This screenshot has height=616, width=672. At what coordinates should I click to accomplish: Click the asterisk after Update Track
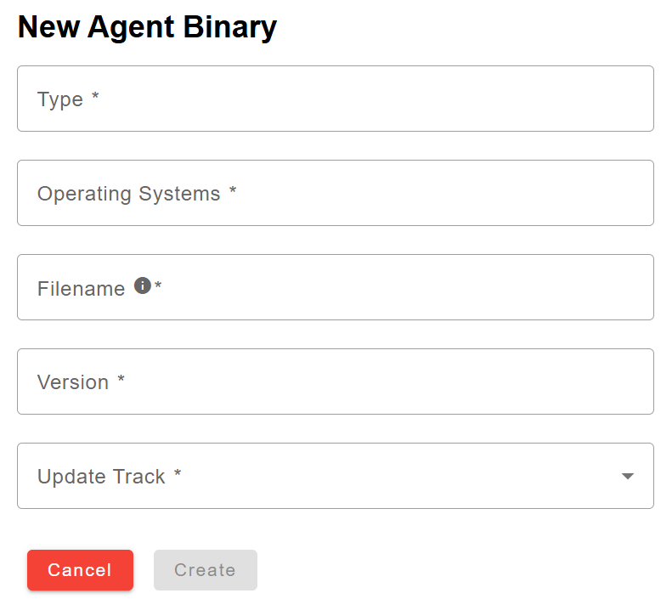click(x=178, y=472)
